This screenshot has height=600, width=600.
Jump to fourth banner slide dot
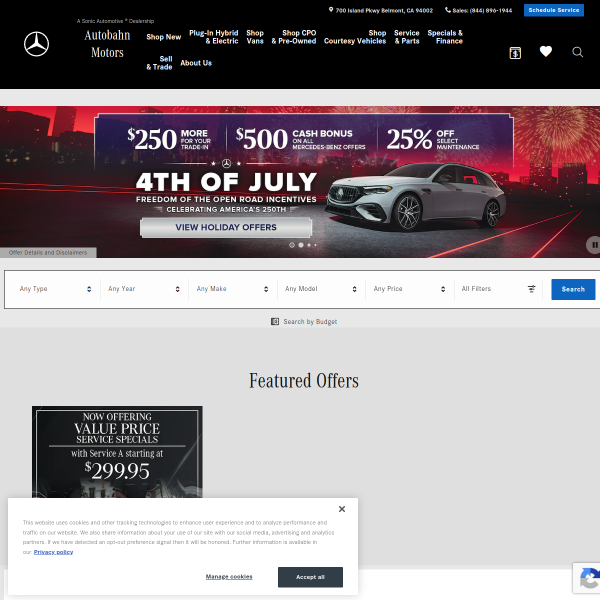pyautogui.click(x=315, y=245)
